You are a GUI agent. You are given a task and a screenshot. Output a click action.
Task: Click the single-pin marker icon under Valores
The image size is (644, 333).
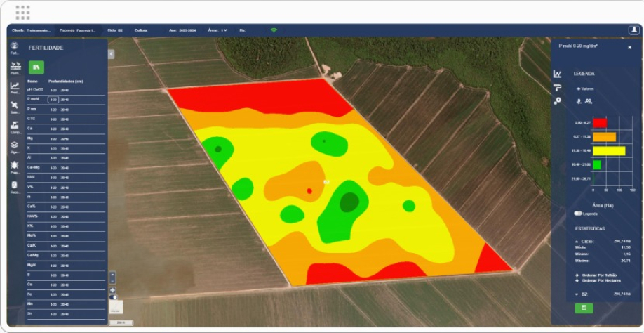coord(579,100)
